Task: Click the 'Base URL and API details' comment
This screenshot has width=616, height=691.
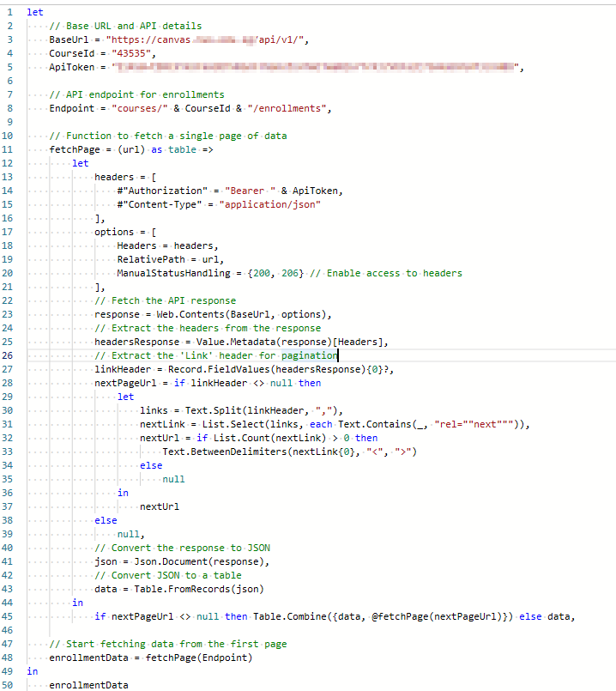Action: pyautogui.click(x=125, y=26)
